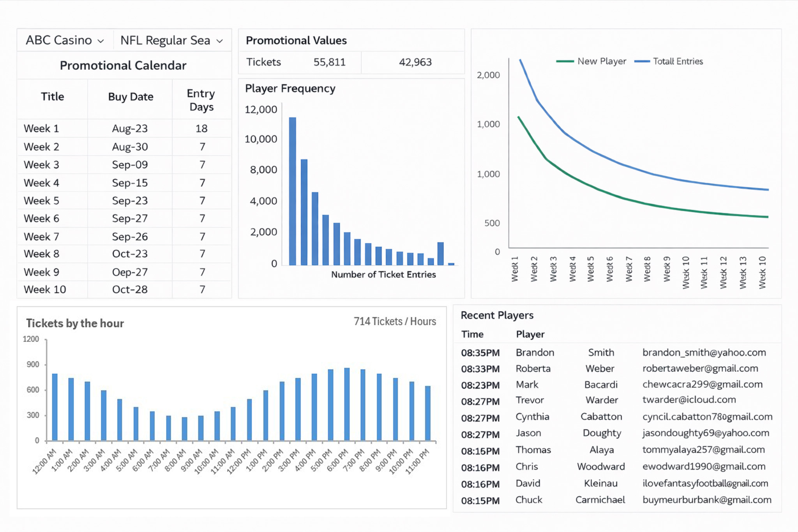Click the 6:00 PM bar in hourly chart
The height and width of the screenshot is (532, 798).
tap(347, 404)
